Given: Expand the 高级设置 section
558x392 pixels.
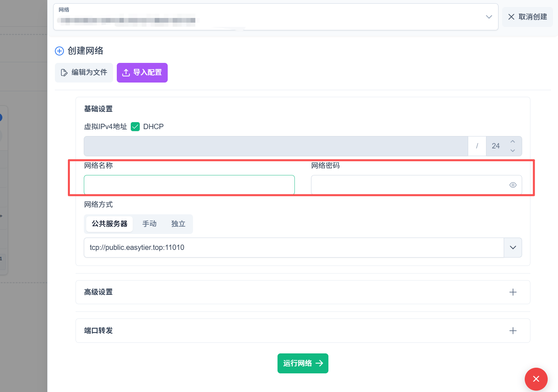Looking at the screenshot, I should 98,292.
